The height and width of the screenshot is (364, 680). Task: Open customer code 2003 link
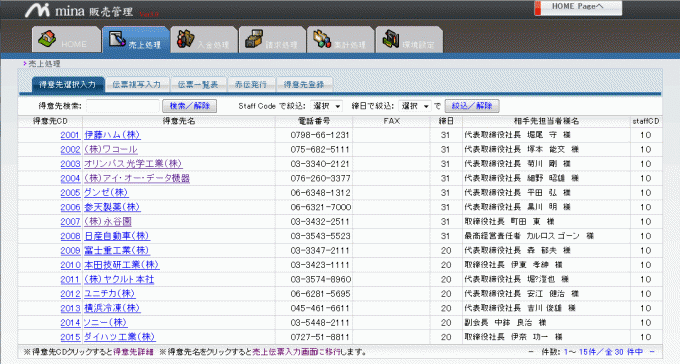click(70, 164)
